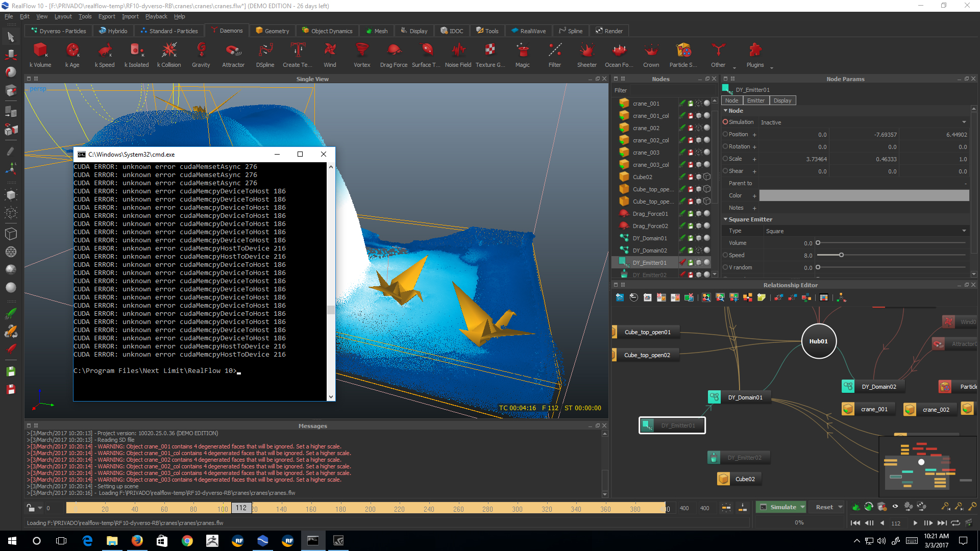Toggle the Position parameter radio button
The height and width of the screenshot is (551, 980).
pos(725,134)
